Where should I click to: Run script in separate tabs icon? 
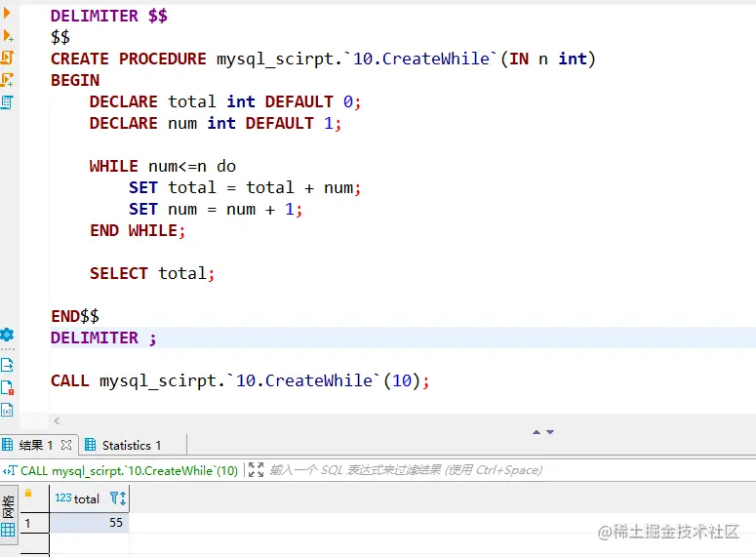pyautogui.click(x=7, y=80)
